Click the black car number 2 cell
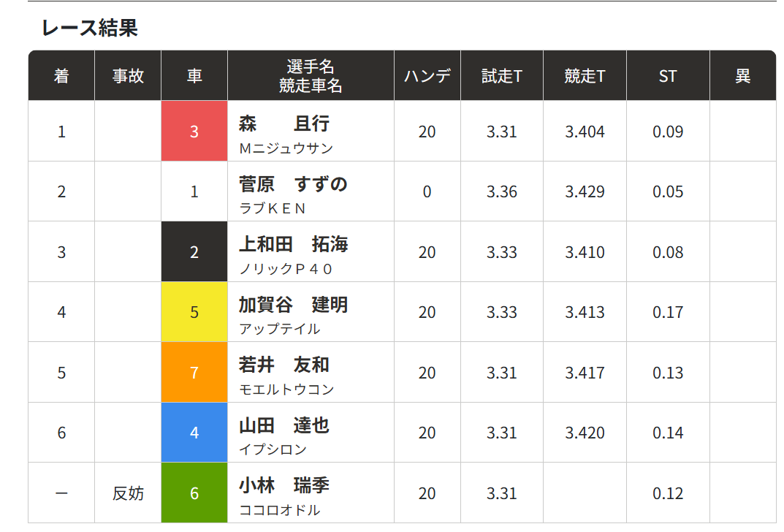The width and height of the screenshot is (784, 532). coord(194,251)
